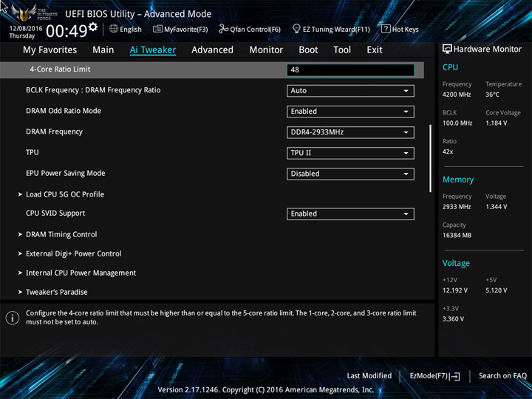The image size is (532, 399).
Task: Click the +5V reading 5.120 V
Action: click(496, 290)
